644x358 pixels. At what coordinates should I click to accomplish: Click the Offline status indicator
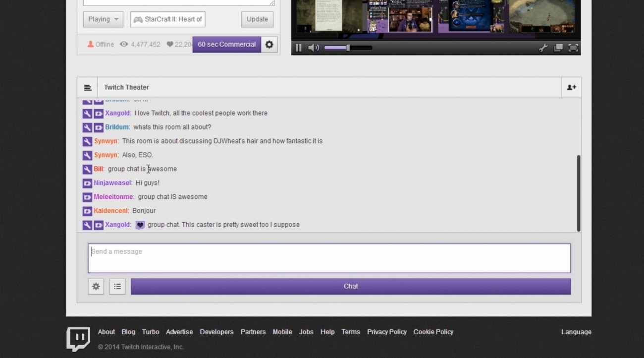(101, 44)
